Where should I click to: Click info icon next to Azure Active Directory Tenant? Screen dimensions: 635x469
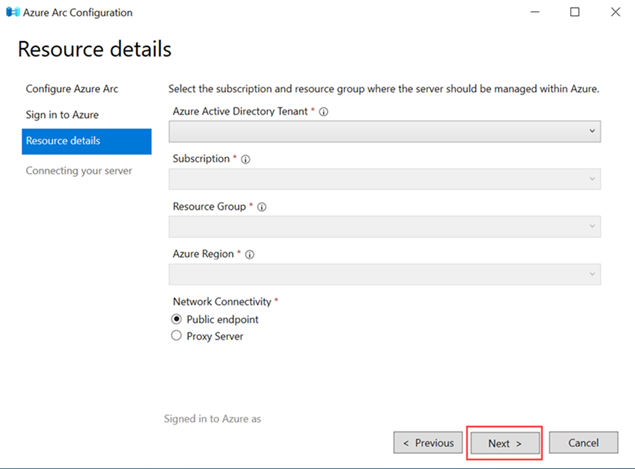pos(324,112)
